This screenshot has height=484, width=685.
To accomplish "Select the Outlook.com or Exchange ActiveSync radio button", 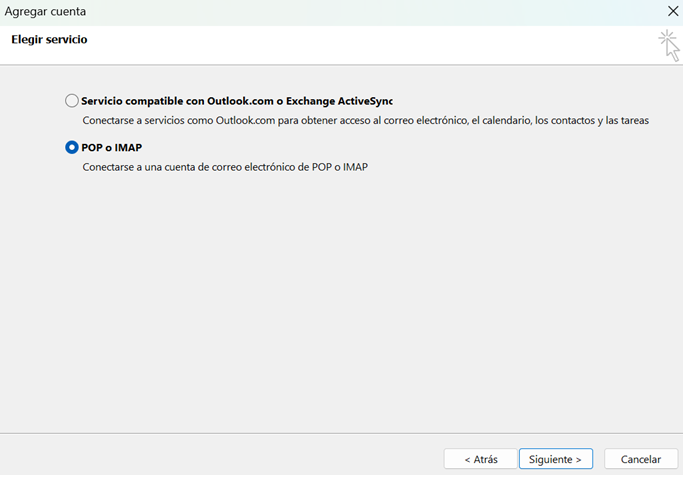I will point(71,101).
